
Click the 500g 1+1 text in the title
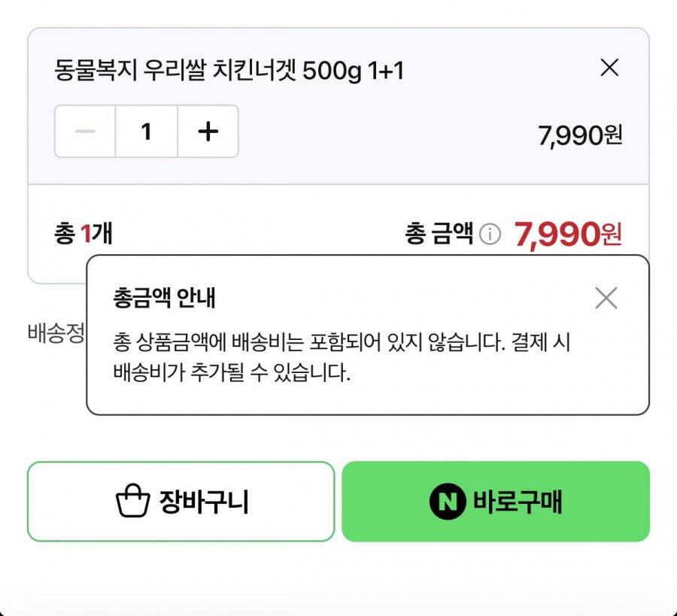pyautogui.click(x=354, y=71)
